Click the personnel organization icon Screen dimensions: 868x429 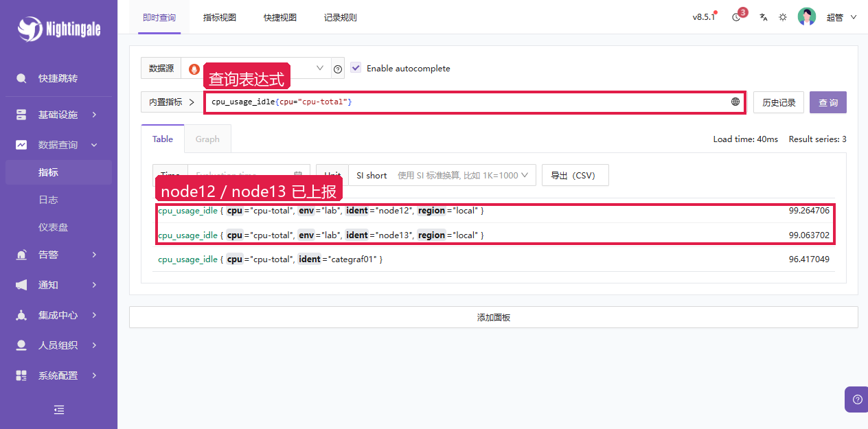[x=22, y=345]
